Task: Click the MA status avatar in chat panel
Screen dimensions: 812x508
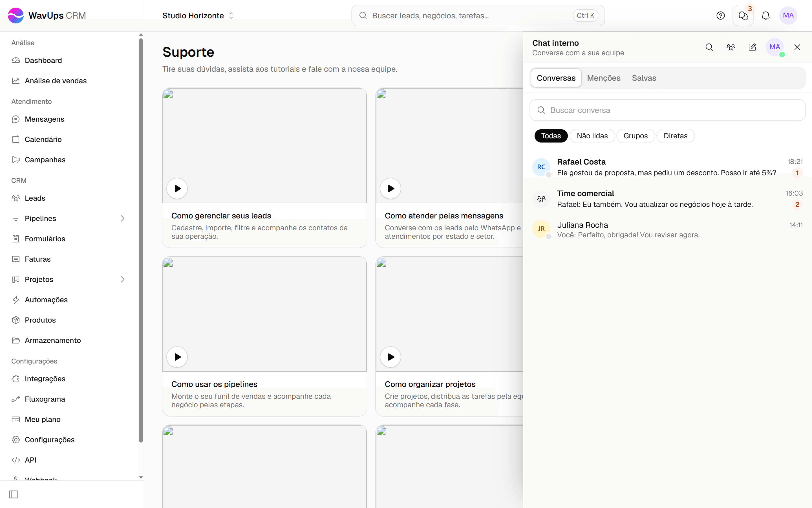Action: click(775, 47)
